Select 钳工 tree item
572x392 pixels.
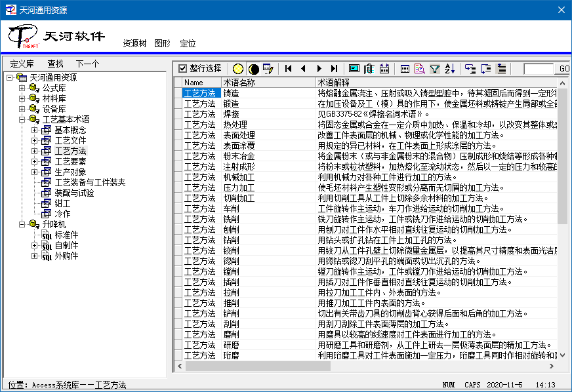[62, 203]
